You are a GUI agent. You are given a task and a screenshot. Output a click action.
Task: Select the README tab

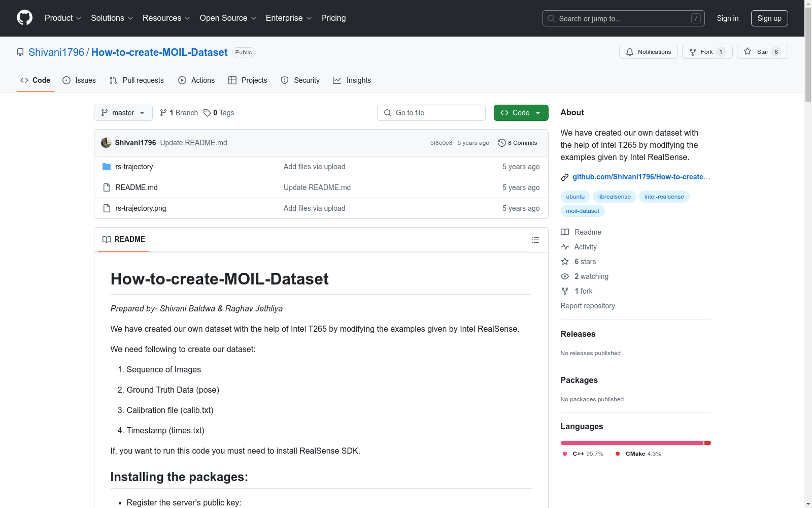124,239
